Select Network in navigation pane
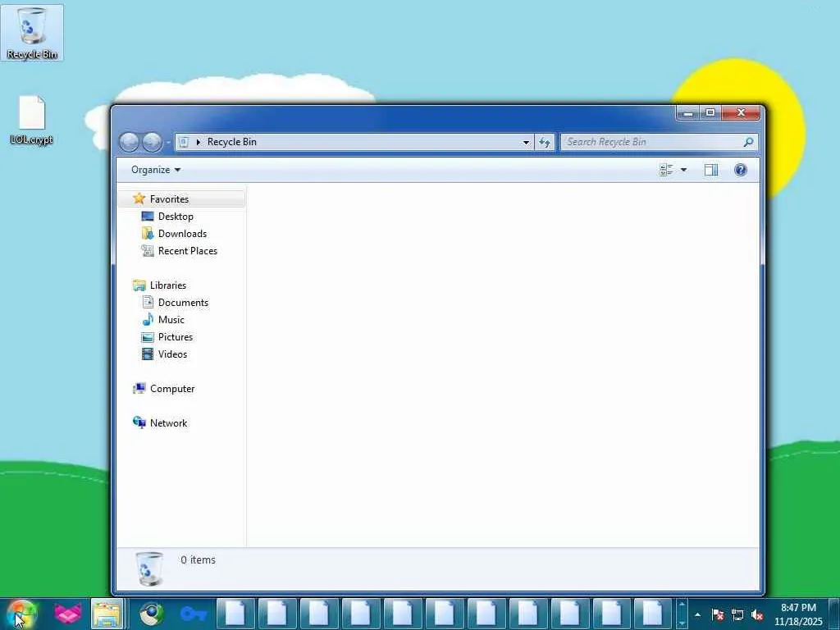The height and width of the screenshot is (630, 840). click(169, 423)
